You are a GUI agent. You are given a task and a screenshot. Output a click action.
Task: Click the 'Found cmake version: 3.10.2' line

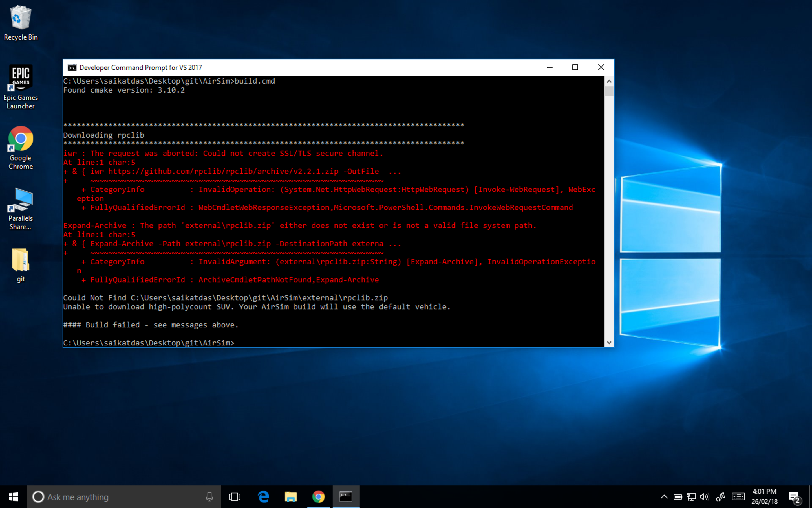coord(124,90)
